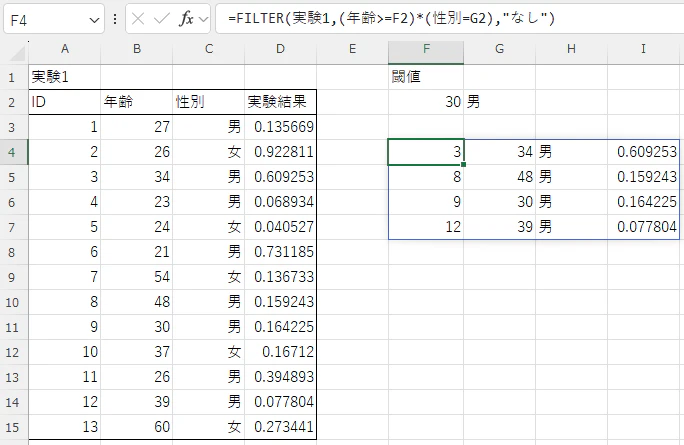Click cell F7 with ID 12
This screenshot has width=684, height=445.
point(426,227)
